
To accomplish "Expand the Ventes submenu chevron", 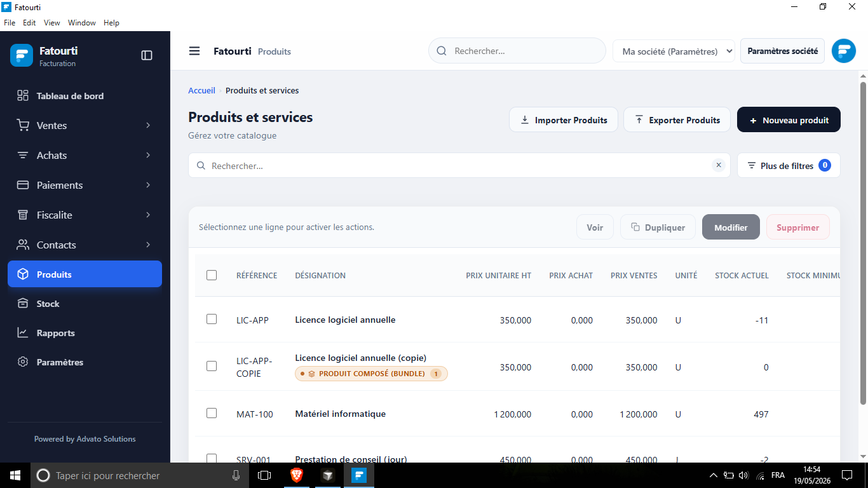I will click(x=148, y=125).
